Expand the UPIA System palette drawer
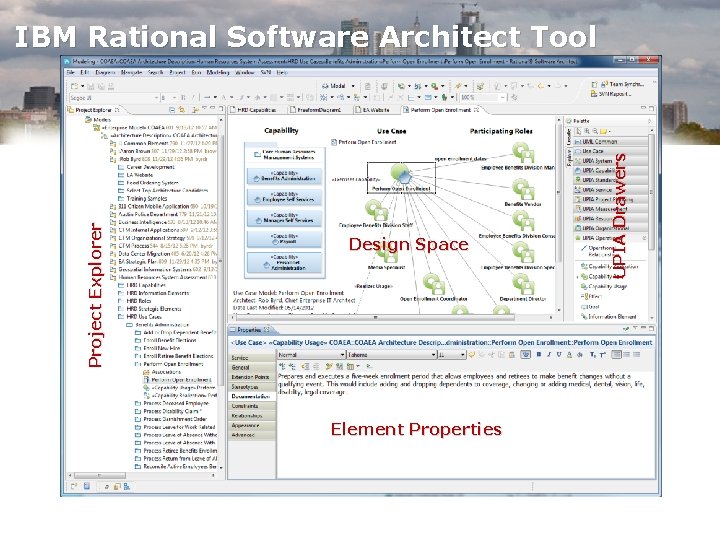 (x=610, y=161)
